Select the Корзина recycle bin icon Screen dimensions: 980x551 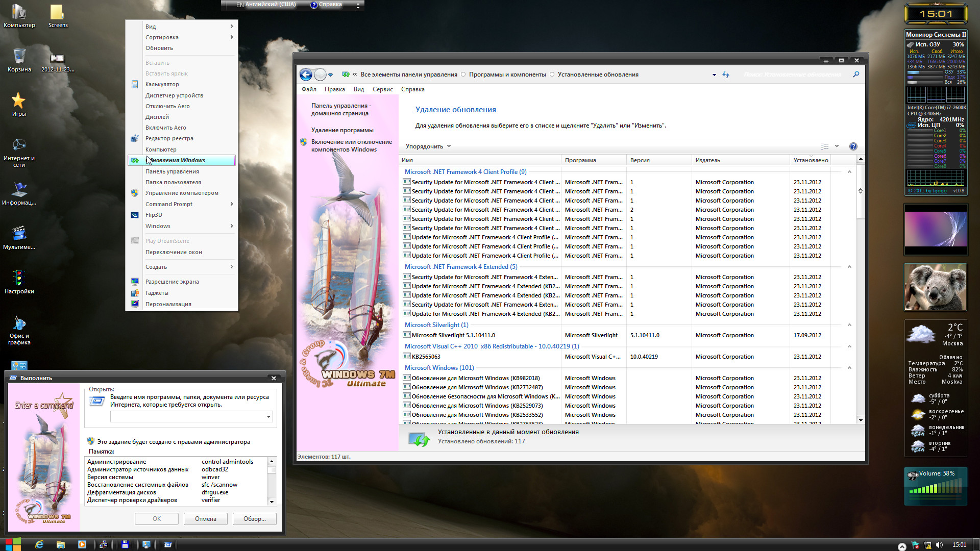click(19, 60)
